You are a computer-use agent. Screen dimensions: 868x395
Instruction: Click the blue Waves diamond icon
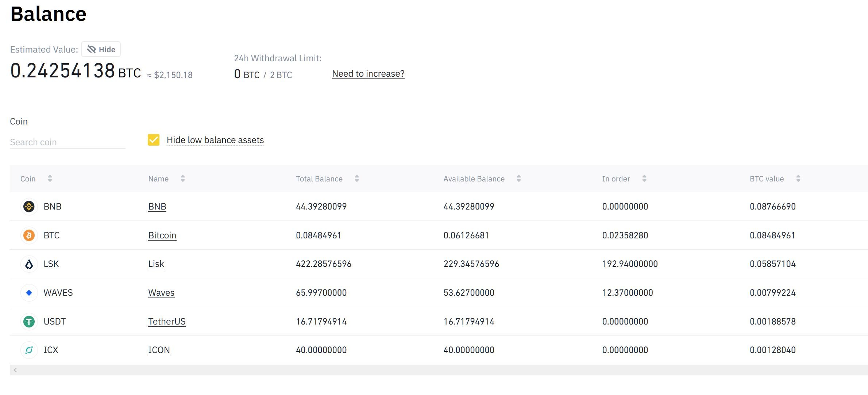[x=29, y=293]
